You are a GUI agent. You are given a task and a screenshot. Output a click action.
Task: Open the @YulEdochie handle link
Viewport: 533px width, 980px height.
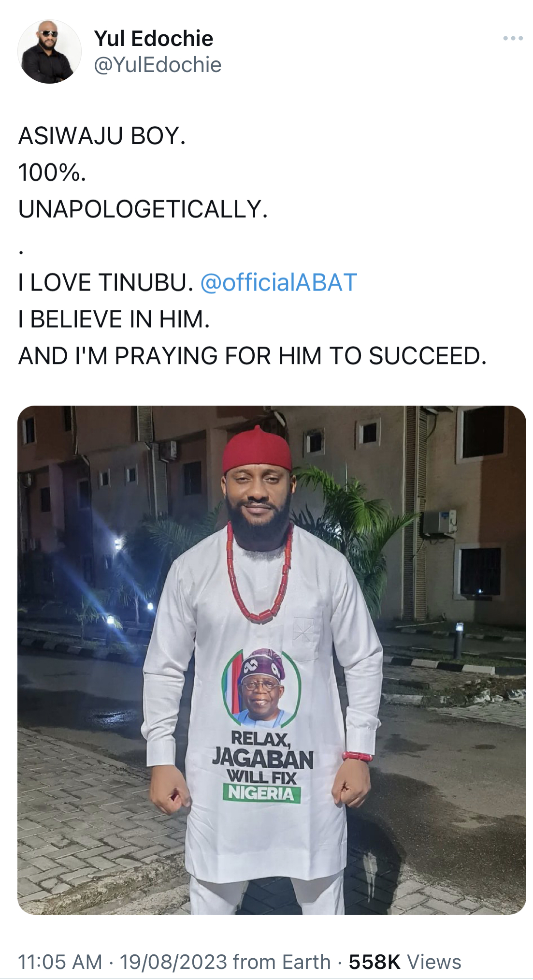point(158,65)
